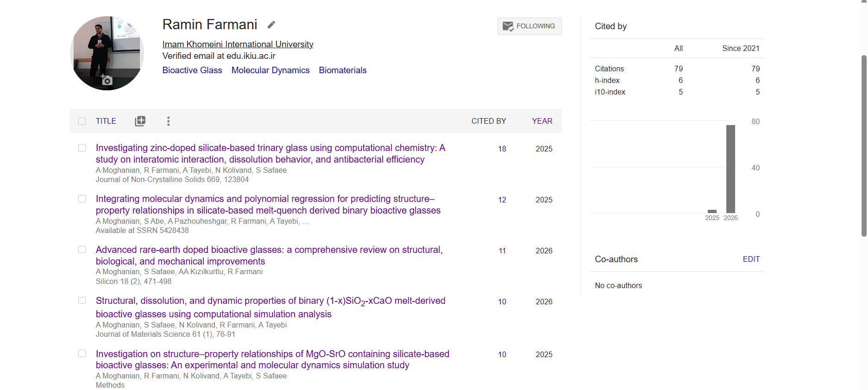Viewport: 868px width, 390px height.
Task: Check the polynomial regression article checkbox
Action: (x=82, y=199)
